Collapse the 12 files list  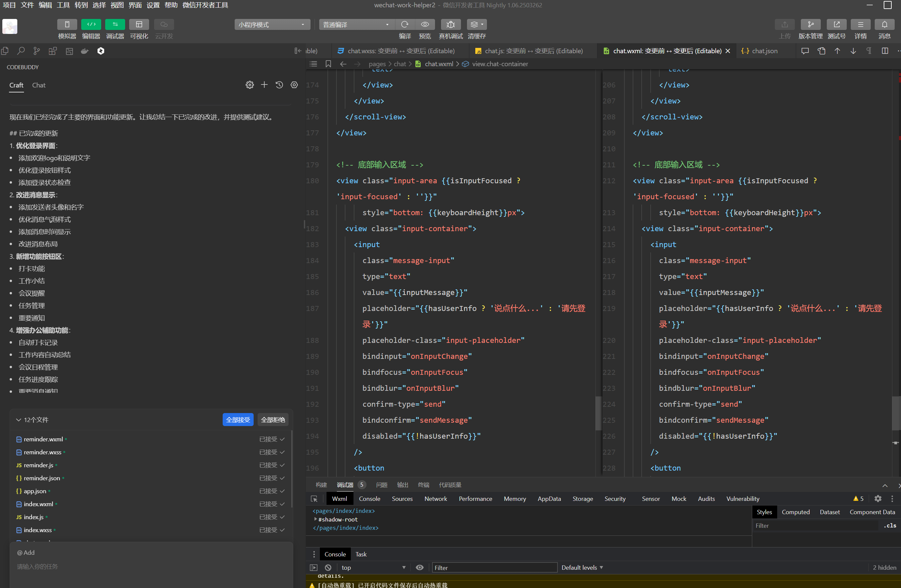point(18,420)
